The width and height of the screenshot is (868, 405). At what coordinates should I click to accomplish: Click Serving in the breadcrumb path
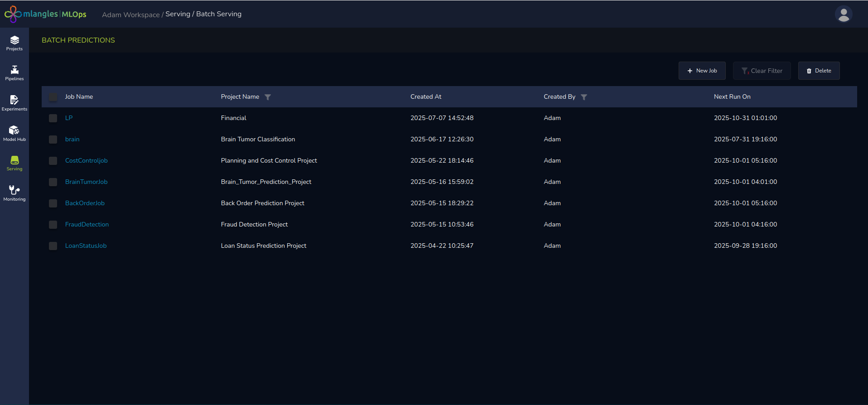pos(178,14)
